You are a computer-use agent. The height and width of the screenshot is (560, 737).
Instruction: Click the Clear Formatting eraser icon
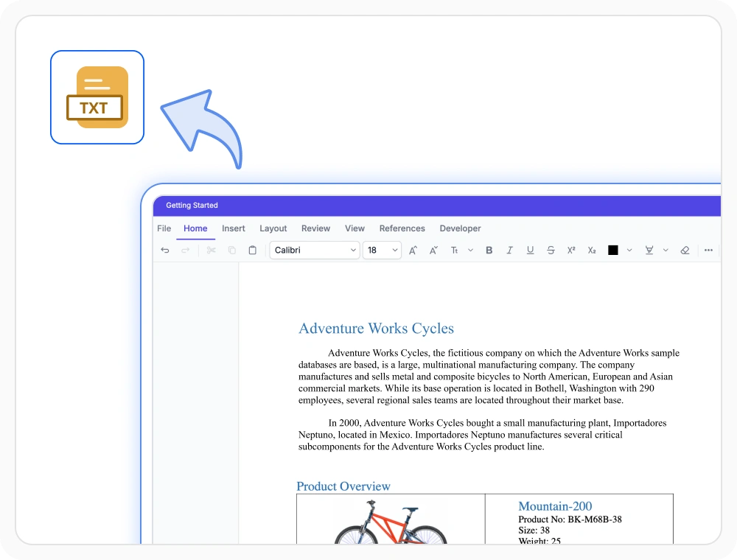tap(685, 250)
